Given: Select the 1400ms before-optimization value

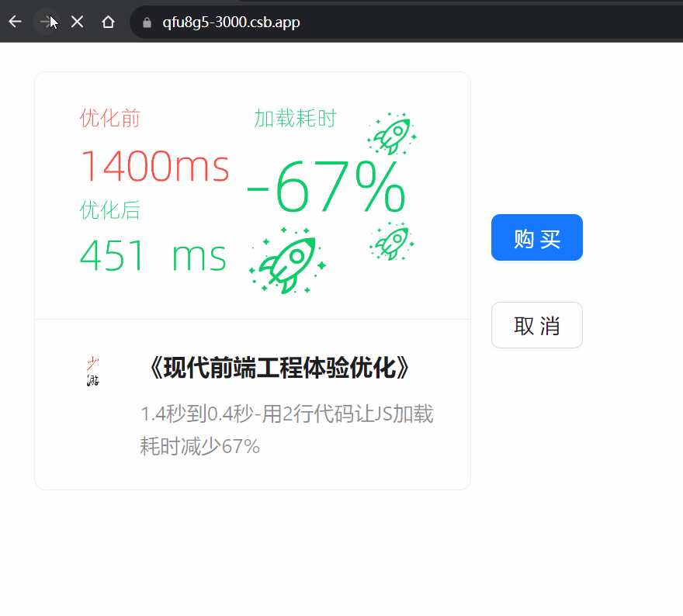Looking at the screenshot, I should [154, 168].
